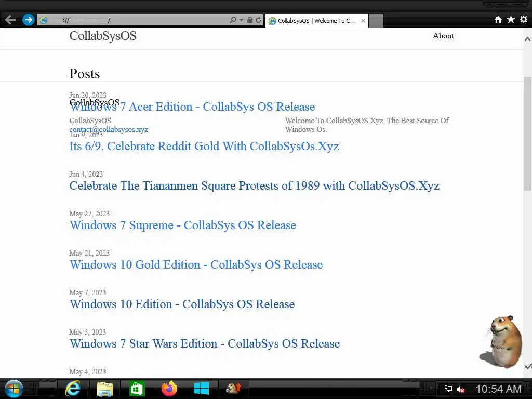Go to the browser home page icon

pyautogui.click(x=498, y=20)
